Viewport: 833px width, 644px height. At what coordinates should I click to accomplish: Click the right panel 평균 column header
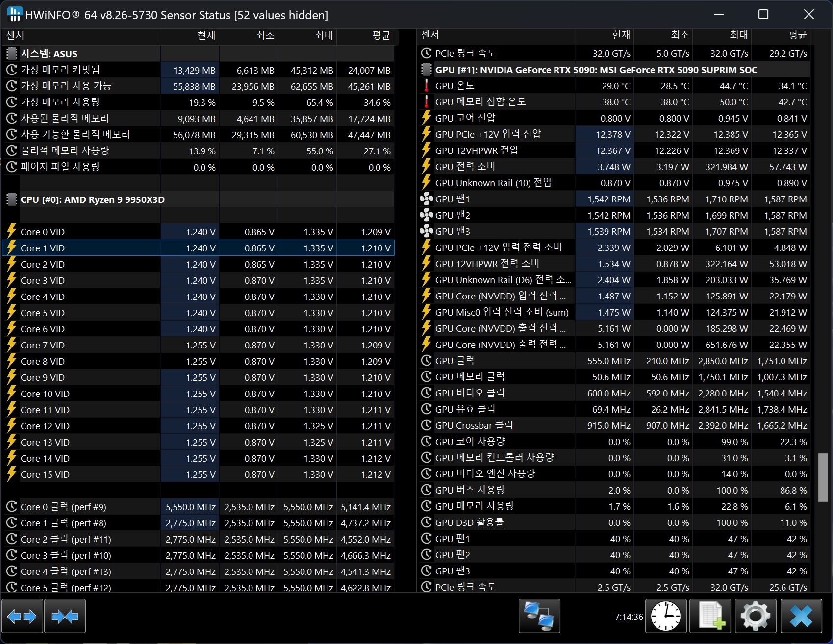(781, 35)
